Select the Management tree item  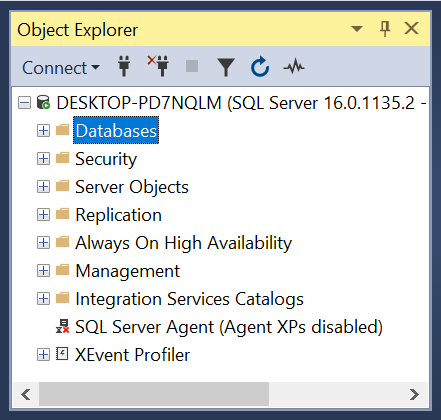[x=128, y=271]
